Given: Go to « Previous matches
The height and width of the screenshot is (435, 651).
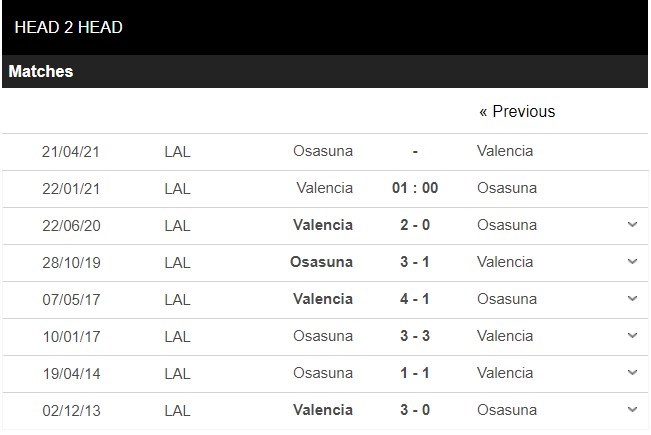Looking at the screenshot, I should pos(517,111).
